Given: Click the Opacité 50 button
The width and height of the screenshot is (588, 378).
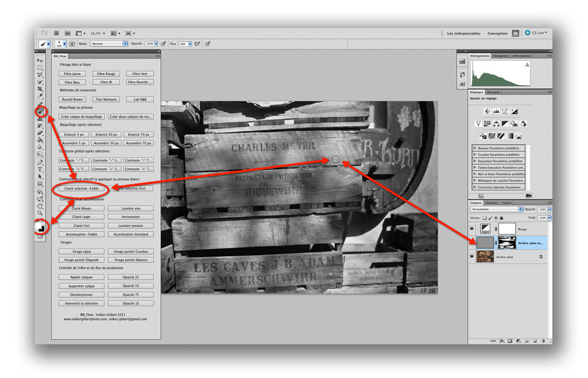Looking at the screenshot, I should pyautogui.click(x=131, y=286).
